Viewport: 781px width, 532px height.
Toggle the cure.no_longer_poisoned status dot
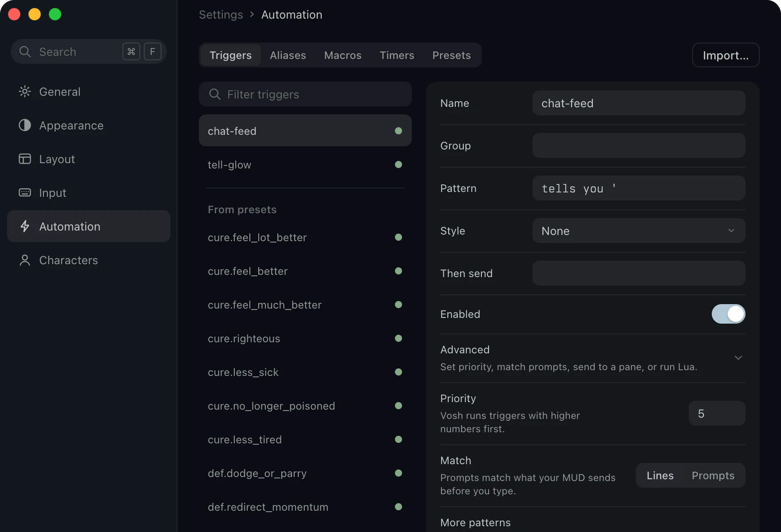[x=398, y=406]
